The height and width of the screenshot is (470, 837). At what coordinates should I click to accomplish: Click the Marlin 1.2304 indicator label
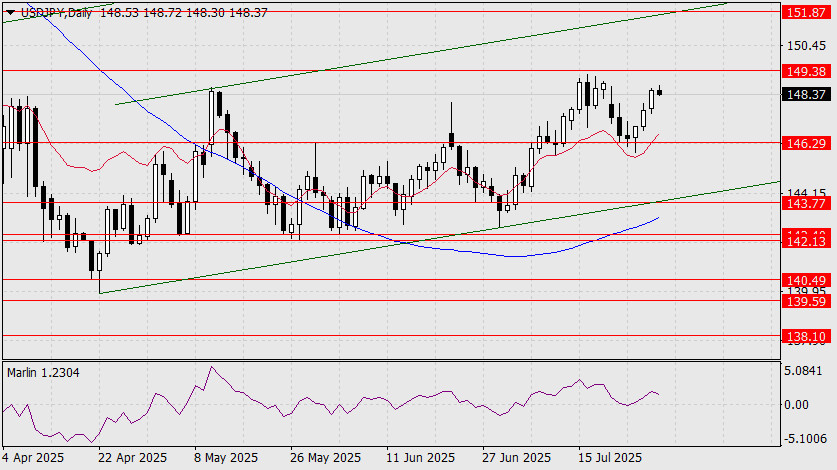coord(43,373)
